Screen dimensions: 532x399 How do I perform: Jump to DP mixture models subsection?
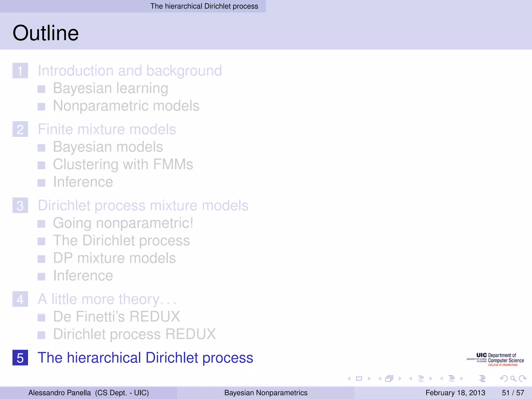[x=115, y=258]
